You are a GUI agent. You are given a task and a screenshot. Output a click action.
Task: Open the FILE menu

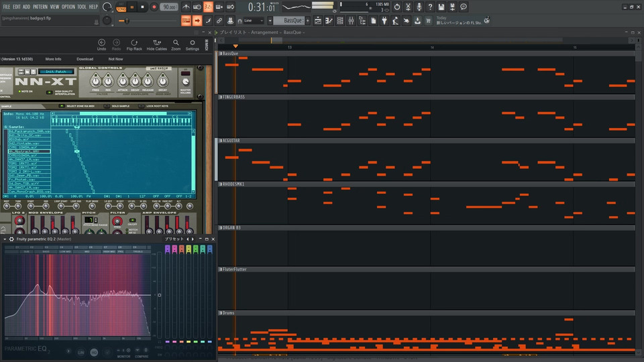click(x=6, y=7)
